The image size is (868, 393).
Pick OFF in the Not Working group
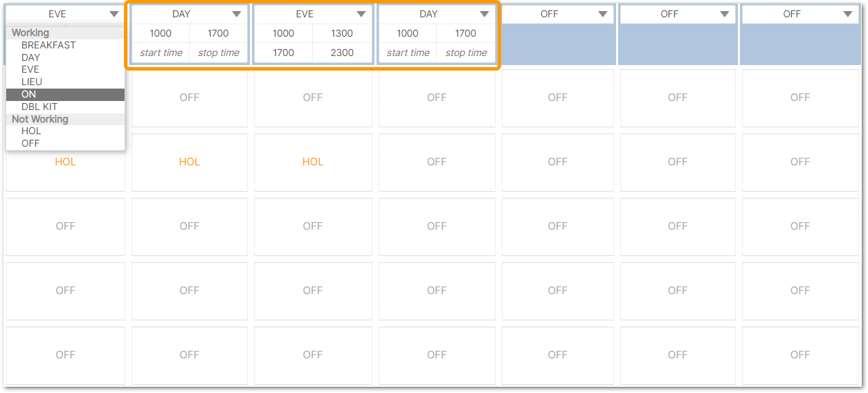click(x=30, y=143)
